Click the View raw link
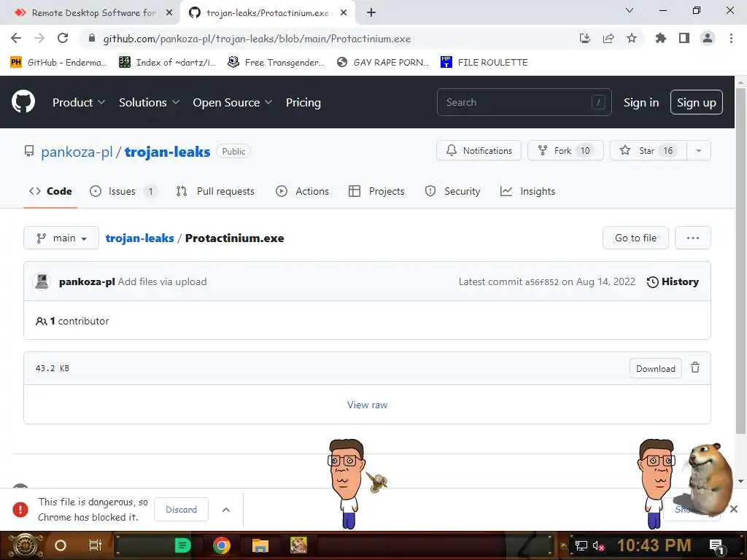This screenshot has width=747, height=560. (x=367, y=405)
